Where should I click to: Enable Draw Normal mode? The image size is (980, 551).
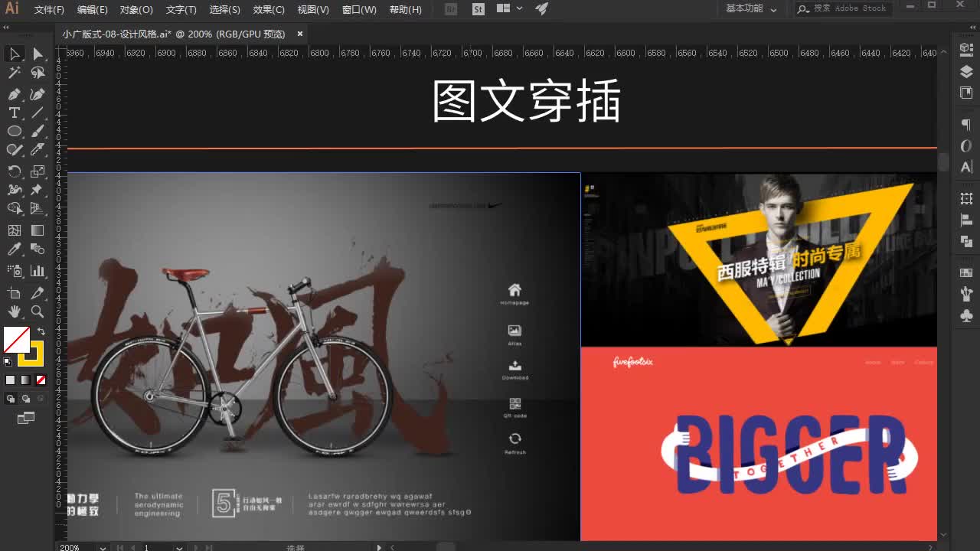[x=10, y=399]
